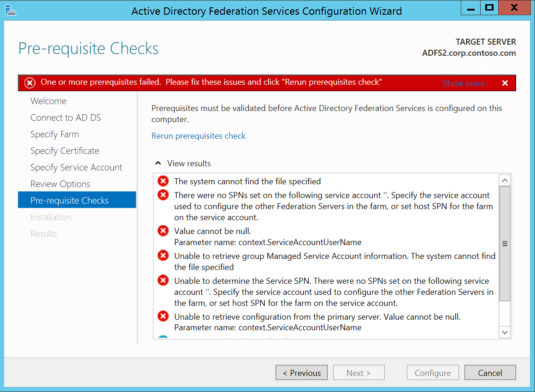Click results list scroll up arrow
535x392 pixels.
click(x=505, y=180)
